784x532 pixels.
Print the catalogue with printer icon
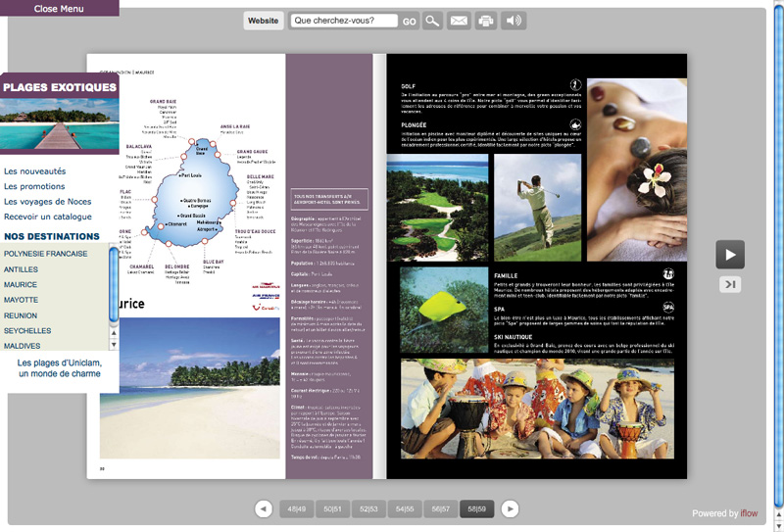tap(486, 21)
